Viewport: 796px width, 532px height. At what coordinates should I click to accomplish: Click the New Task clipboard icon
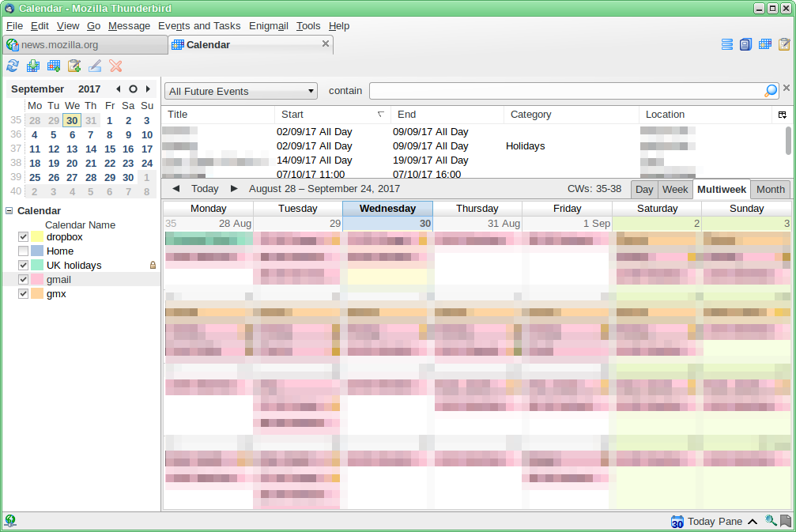pyautogui.click(x=74, y=66)
